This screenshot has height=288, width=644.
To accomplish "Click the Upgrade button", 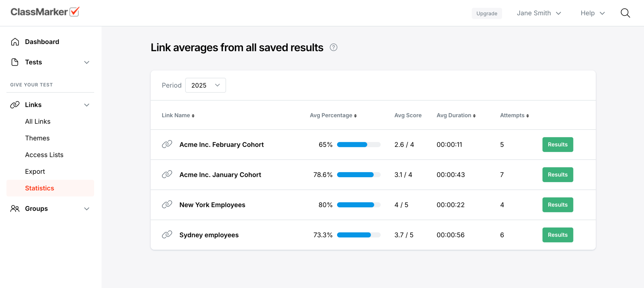I will [x=486, y=13].
